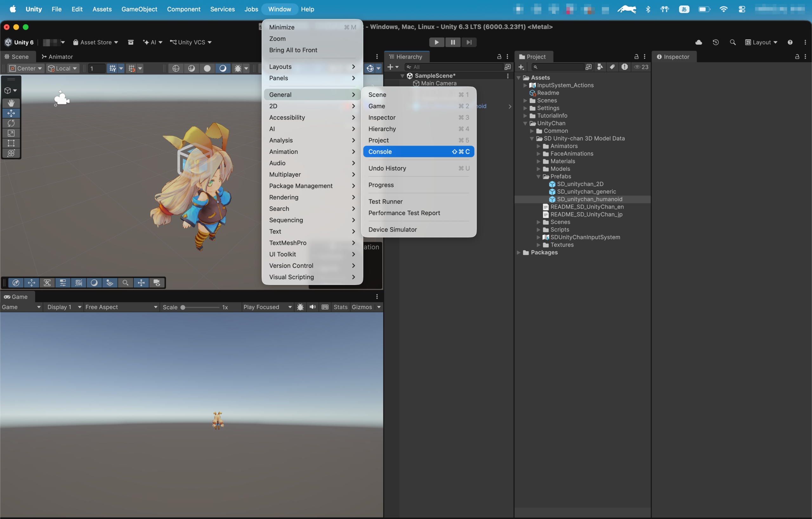Open the Layout dropdown
This screenshot has width=812, height=519.
[x=761, y=42]
